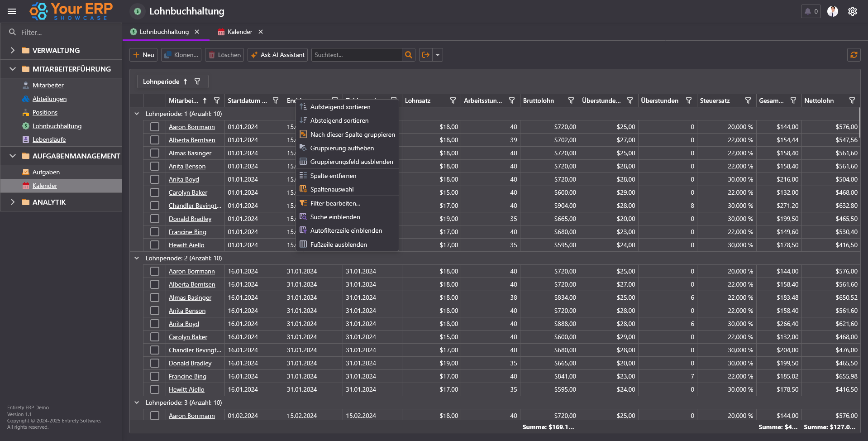868x441 pixels.
Task: Tick the Hewitt Aiello checkbox in period 2
Action: [x=155, y=389]
